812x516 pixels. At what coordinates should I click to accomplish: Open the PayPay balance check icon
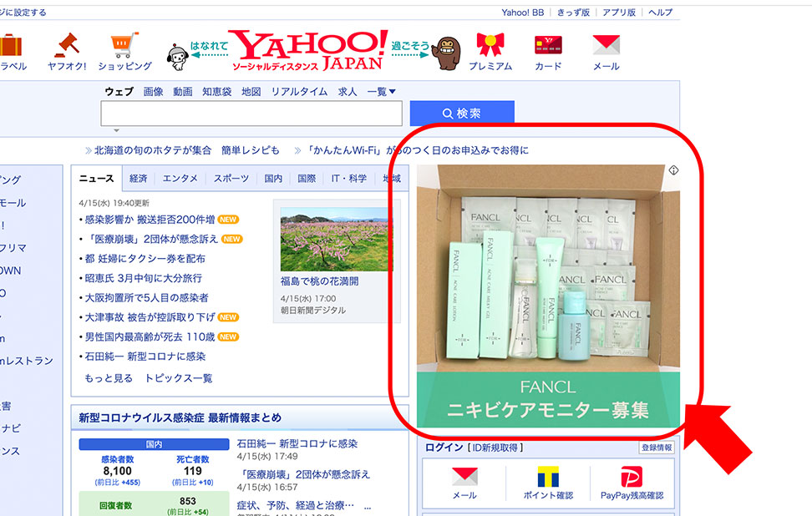point(632,477)
